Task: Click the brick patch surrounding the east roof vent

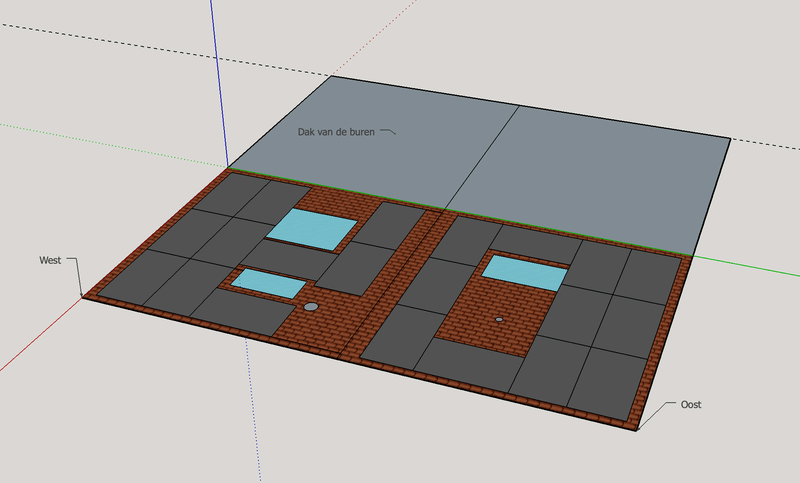Action: coord(497,319)
